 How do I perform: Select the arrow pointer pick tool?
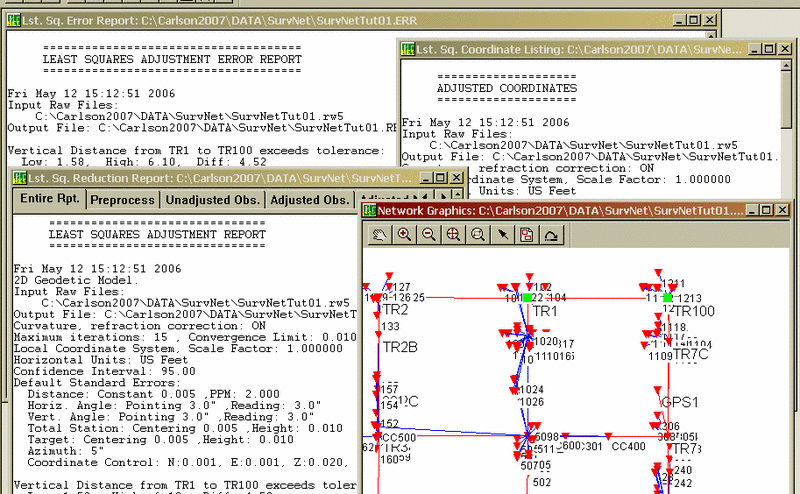[x=503, y=235]
